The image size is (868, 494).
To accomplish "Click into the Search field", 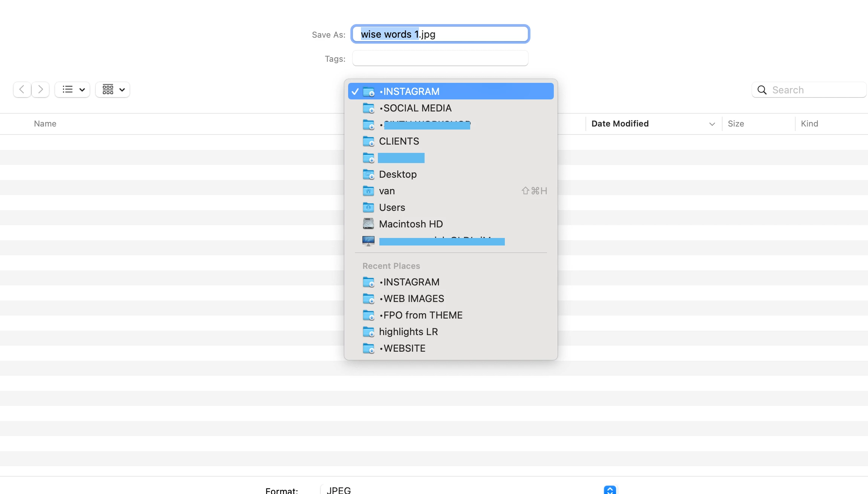I will tap(814, 90).
